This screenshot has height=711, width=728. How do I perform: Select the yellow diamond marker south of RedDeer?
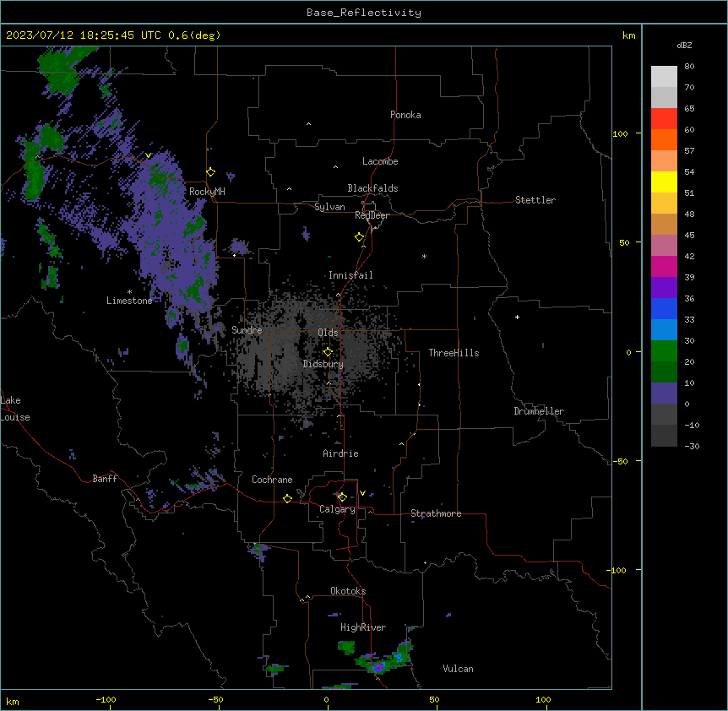tap(360, 237)
